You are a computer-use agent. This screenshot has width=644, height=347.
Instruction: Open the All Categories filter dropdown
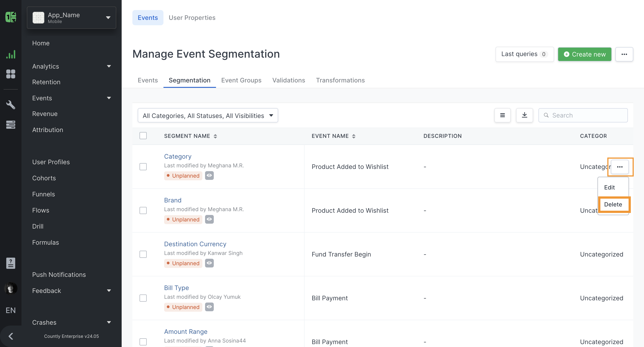208,116
